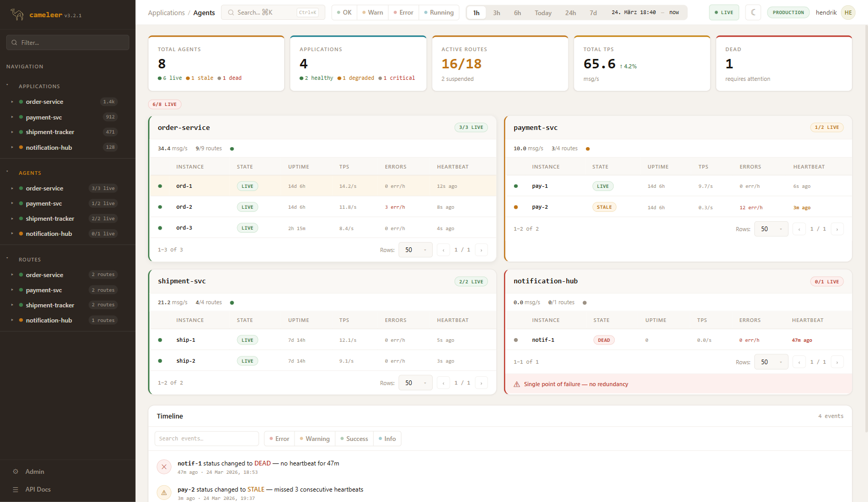Viewport: 868px width, 502px height.
Task: Toggle the Error status filter in top bar
Action: (x=403, y=13)
